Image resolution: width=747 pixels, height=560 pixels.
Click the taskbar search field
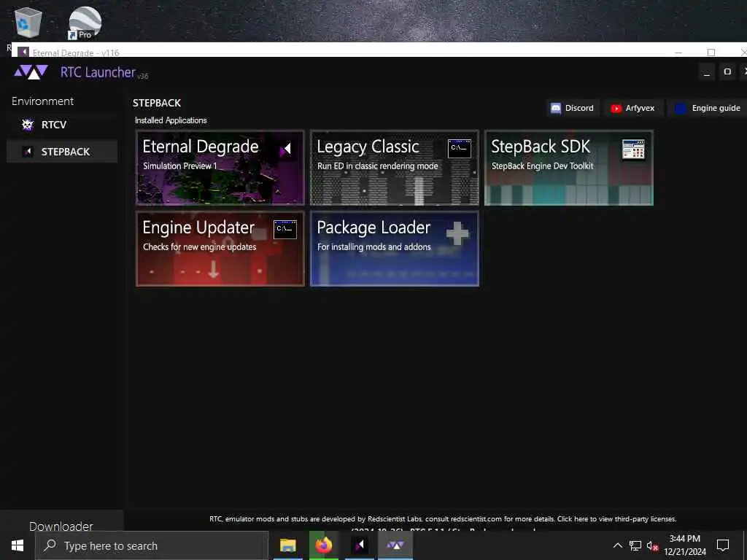pyautogui.click(x=152, y=545)
